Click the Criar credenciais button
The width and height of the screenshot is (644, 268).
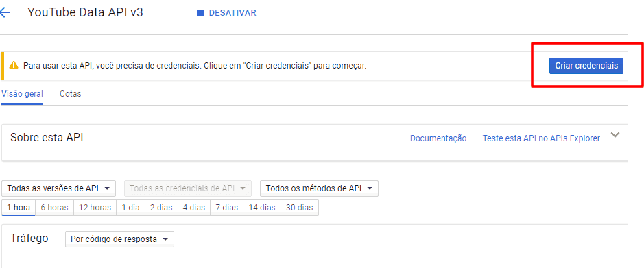pos(586,66)
